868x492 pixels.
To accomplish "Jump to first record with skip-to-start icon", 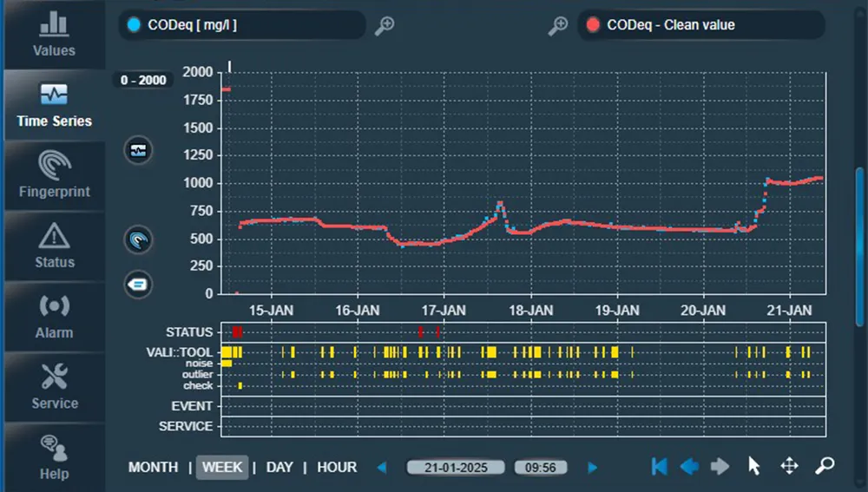I will click(x=660, y=467).
